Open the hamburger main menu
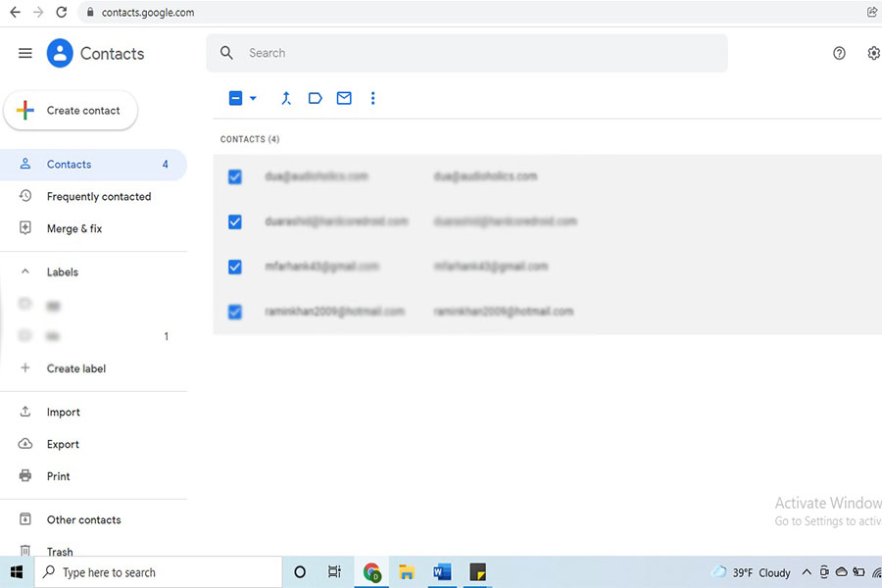 (25, 54)
